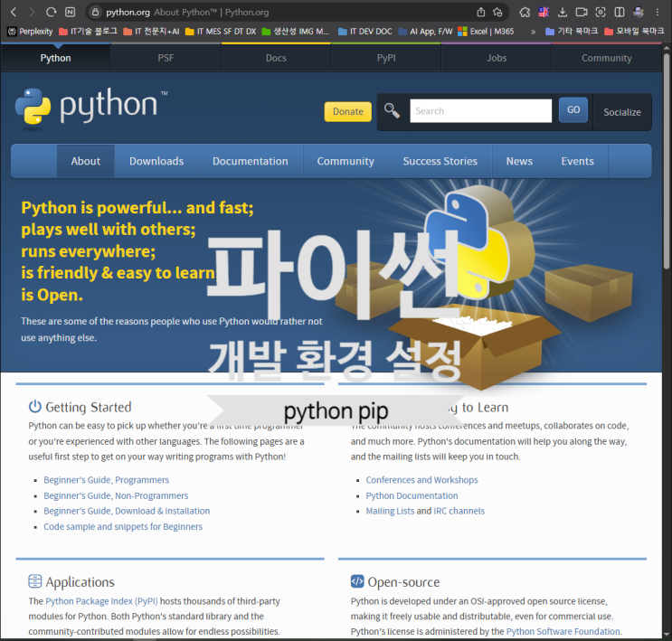Image resolution: width=672 pixels, height=641 pixels.
Task: Open Python Software Foundation link
Action: (x=563, y=631)
